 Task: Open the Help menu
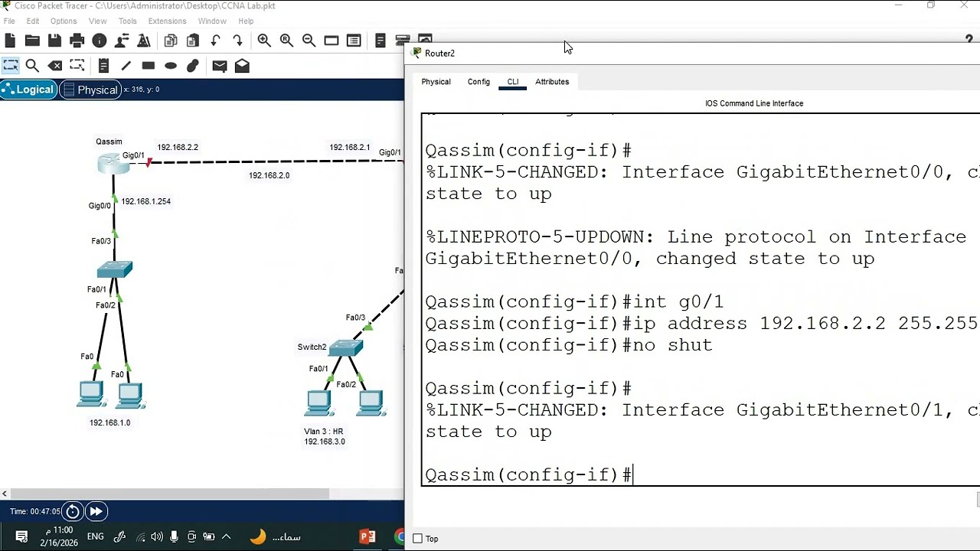coord(246,21)
